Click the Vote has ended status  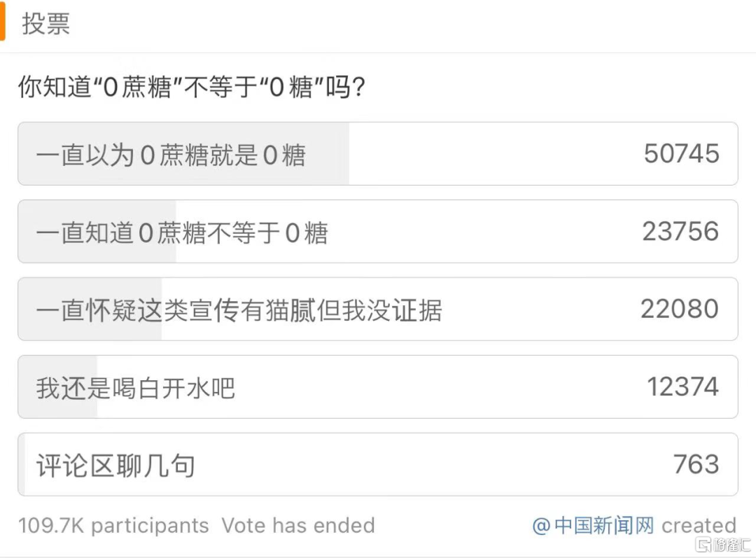(x=298, y=526)
